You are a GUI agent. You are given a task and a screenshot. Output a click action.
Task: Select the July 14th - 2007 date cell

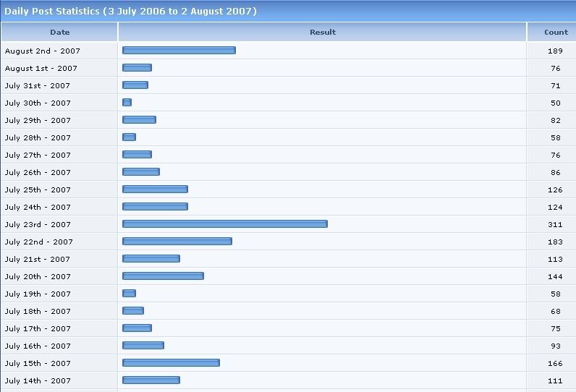pyautogui.click(x=38, y=381)
